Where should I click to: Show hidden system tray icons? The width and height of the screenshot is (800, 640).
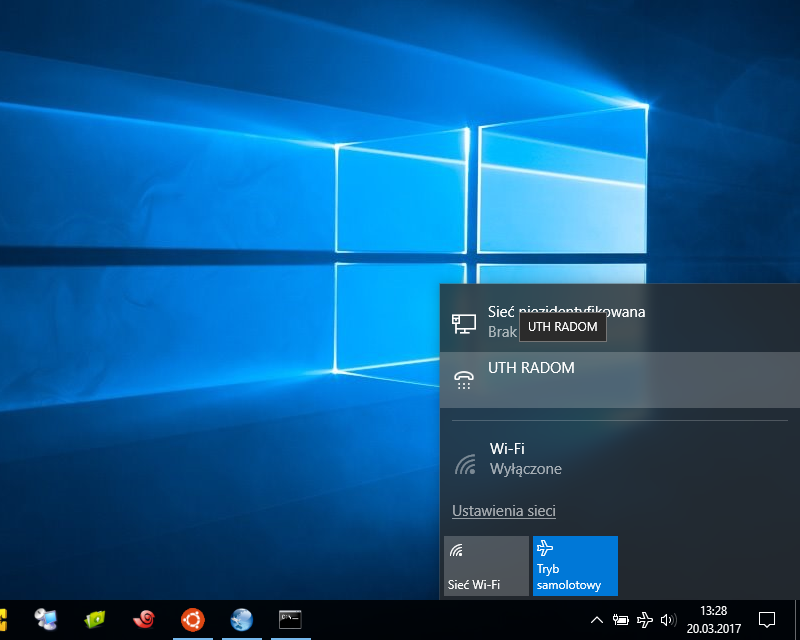pyautogui.click(x=597, y=620)
